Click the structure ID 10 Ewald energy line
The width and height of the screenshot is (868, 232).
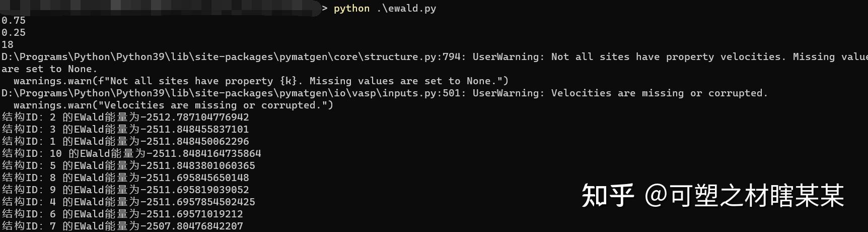[131, 153]
